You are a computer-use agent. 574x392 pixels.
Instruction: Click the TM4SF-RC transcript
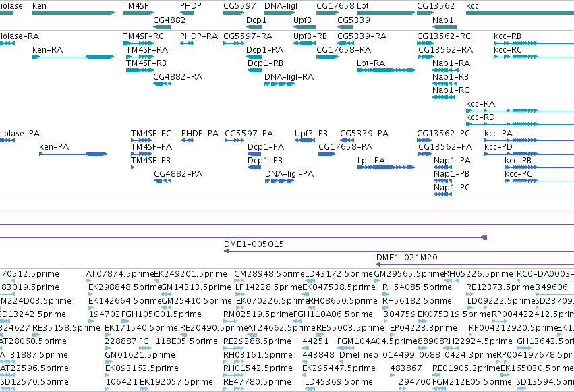(x=138, y=43)
